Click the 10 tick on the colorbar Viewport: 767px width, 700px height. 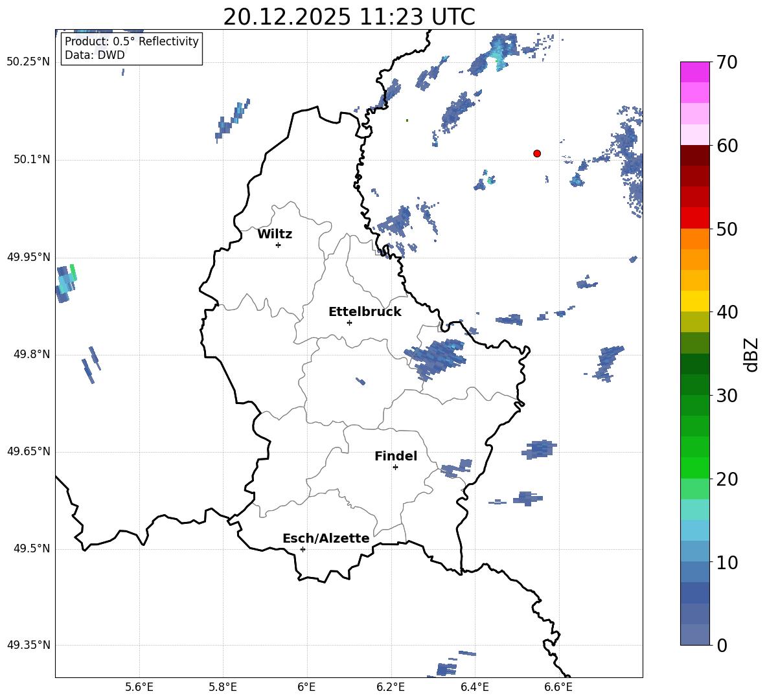[726, 562]
